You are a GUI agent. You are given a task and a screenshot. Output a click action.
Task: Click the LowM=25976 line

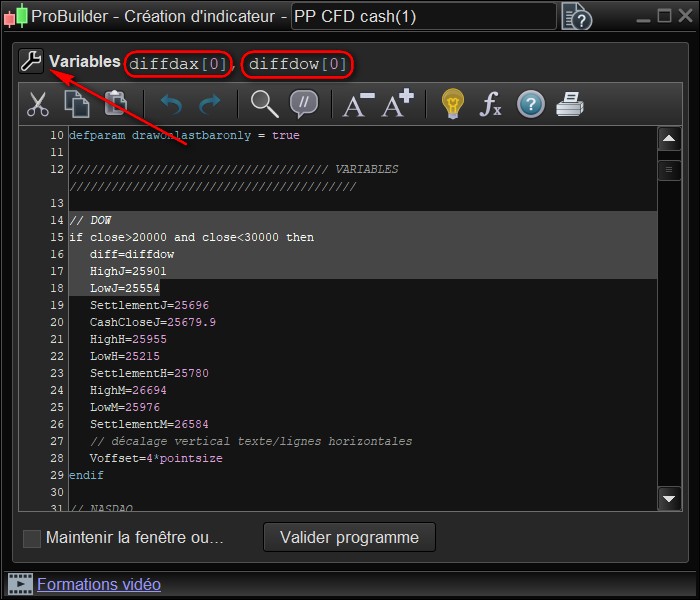pos(125,407)
